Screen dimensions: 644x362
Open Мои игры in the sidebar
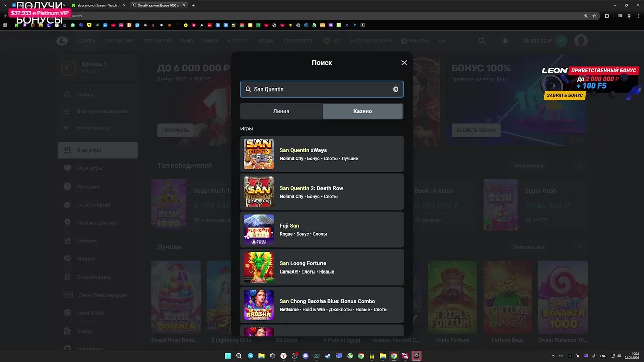pyautogui.click(x=98, y=168)
